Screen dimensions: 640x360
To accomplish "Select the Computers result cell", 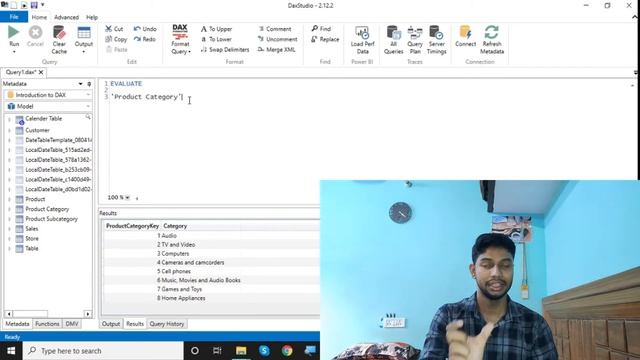I will [x=175, y=253].
